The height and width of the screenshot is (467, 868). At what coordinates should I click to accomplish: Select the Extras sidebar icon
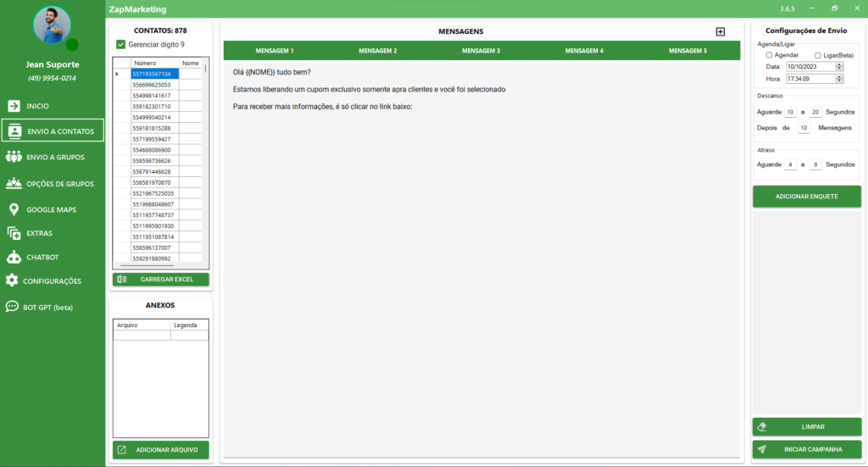click(x=14, y=233)
